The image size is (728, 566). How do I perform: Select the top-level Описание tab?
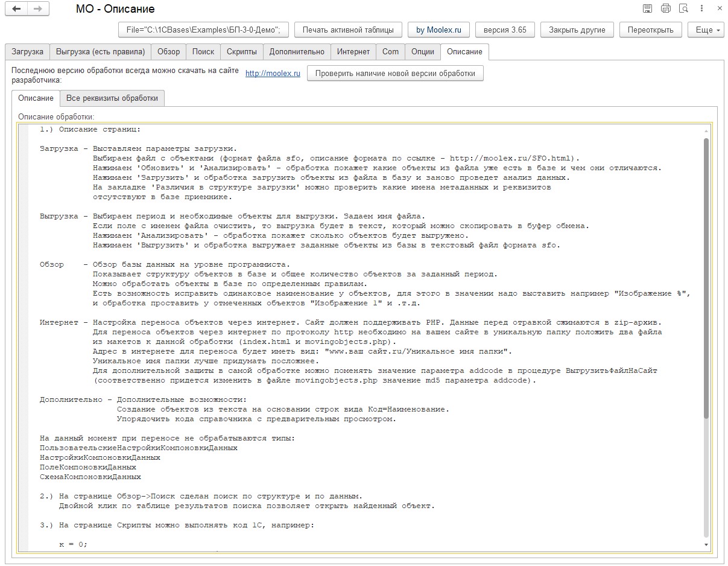(464, 52)
